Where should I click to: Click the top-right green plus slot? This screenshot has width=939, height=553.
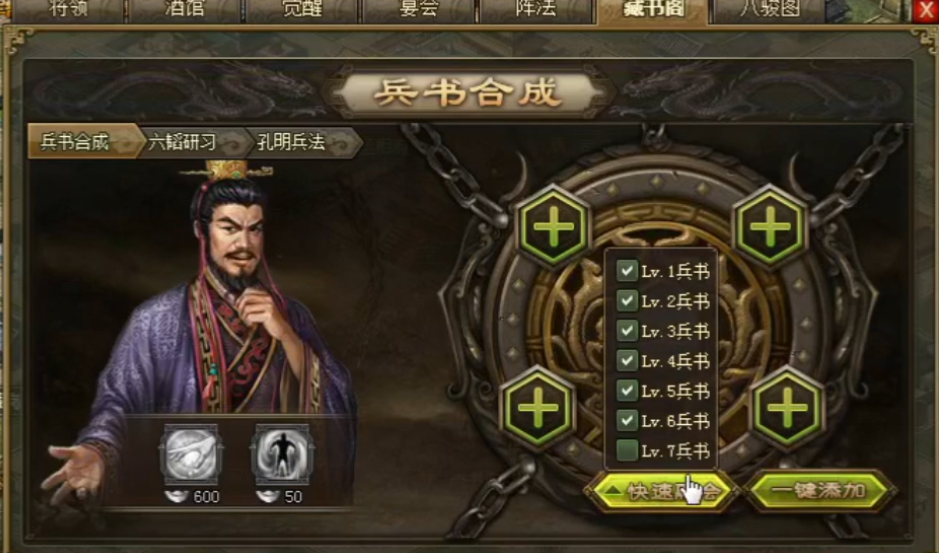point(770,226)
